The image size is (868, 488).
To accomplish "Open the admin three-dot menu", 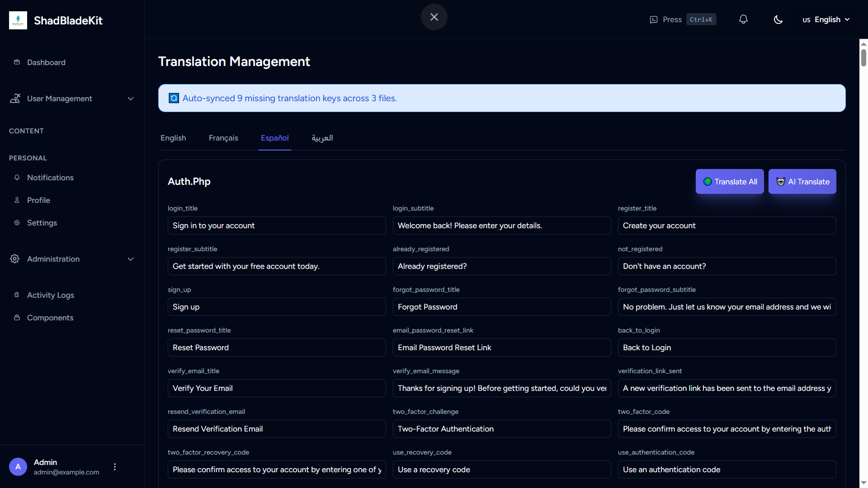I will (115, 467).
